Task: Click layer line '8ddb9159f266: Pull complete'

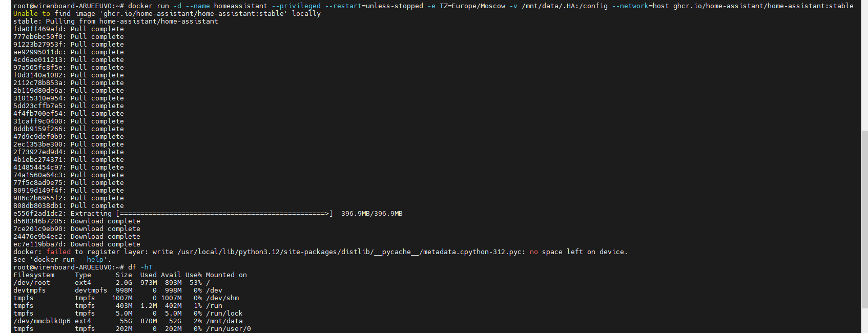Action: (69, 129)
